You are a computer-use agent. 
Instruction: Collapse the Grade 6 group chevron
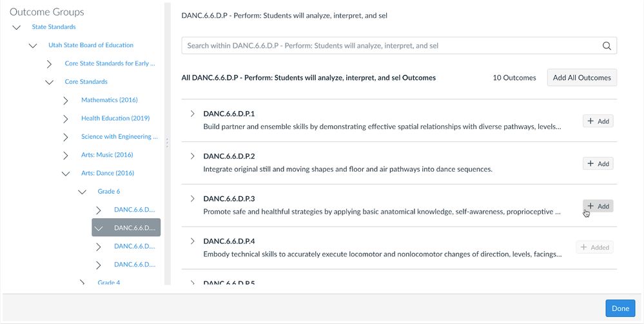[82, 192]
